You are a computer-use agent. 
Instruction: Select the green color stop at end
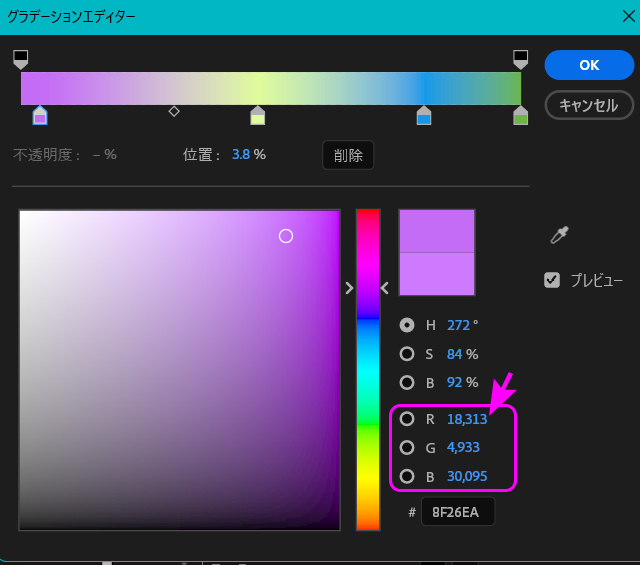520,116
